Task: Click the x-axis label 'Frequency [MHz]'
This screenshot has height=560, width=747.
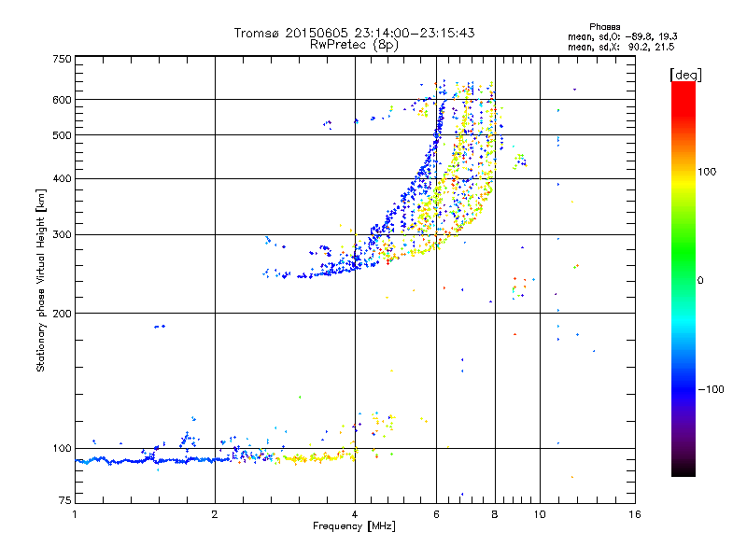Action: click(x=354, y=526)
